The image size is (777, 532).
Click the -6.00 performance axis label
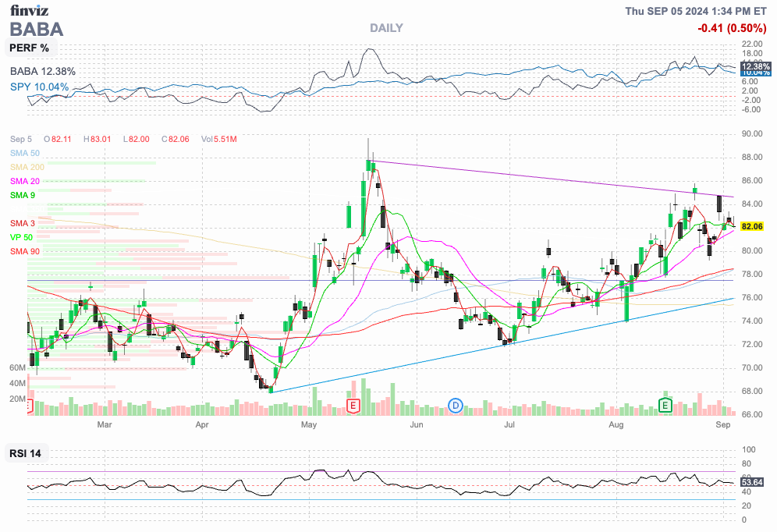click(x=752, y=109)
